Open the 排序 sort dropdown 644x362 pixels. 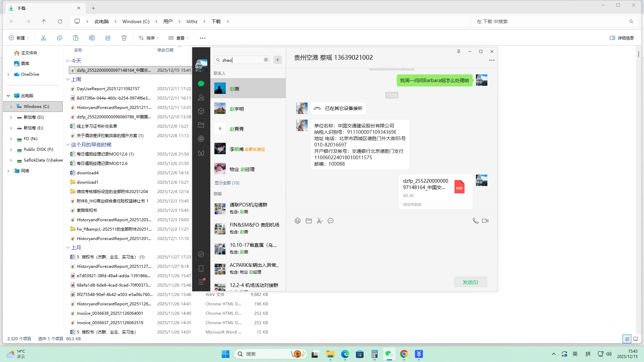pos(149,38)
